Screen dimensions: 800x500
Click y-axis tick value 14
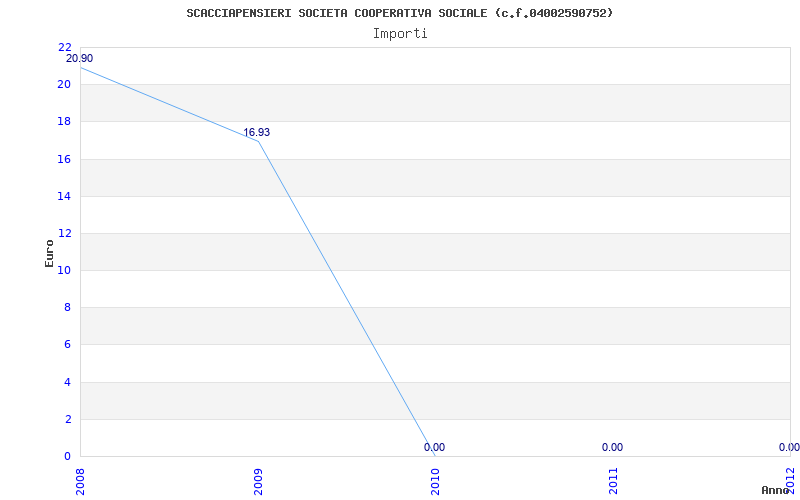coord(64,196)
